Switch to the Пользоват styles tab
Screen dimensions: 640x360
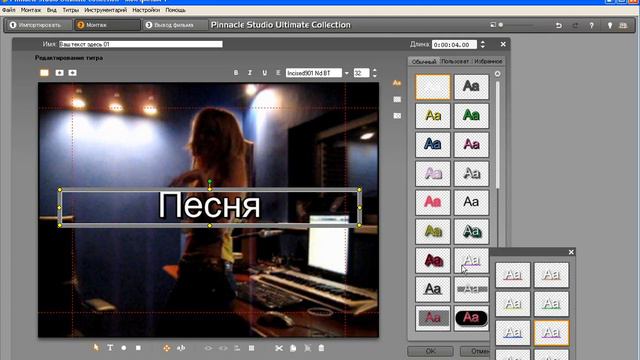[455, 61]
